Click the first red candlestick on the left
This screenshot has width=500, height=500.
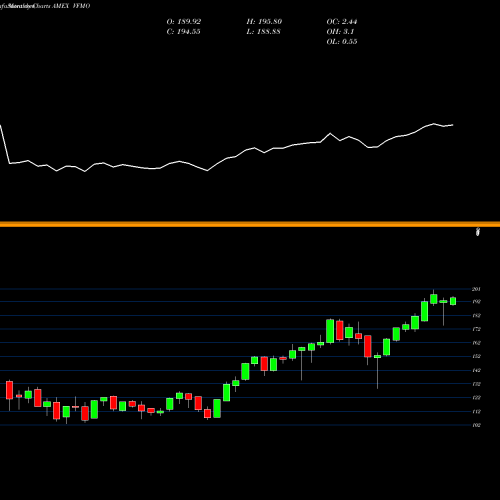[x=9, y=390]
